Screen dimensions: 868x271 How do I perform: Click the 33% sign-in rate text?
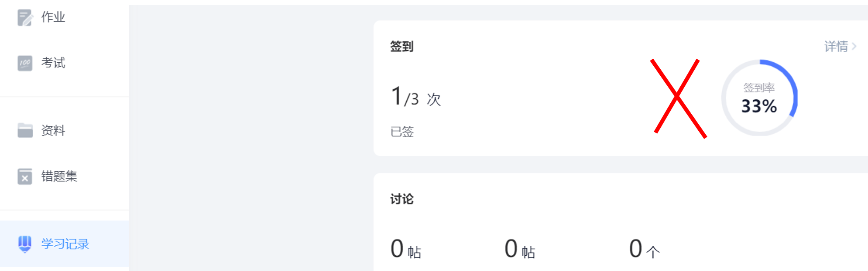[x=759, y=106]
